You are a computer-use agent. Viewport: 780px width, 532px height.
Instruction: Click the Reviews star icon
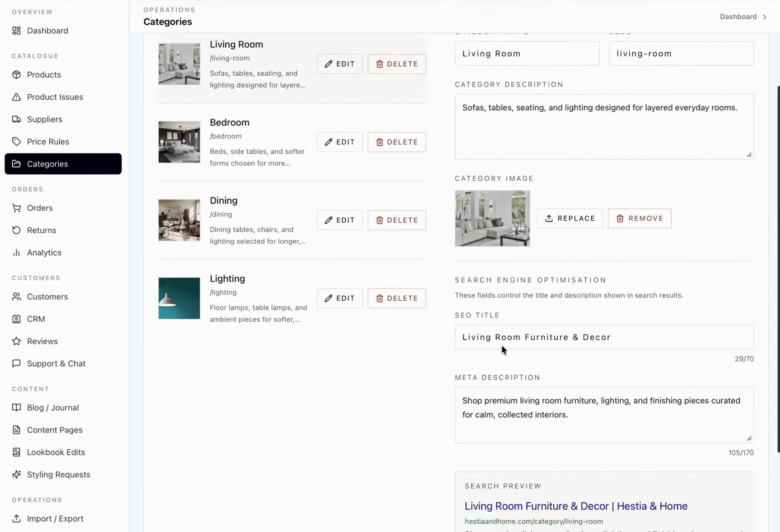[x=16, y=341]
